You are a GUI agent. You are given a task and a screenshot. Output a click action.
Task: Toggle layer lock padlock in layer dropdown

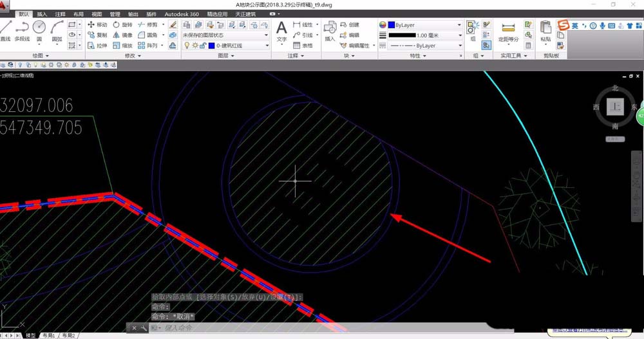tap(203, 46)
